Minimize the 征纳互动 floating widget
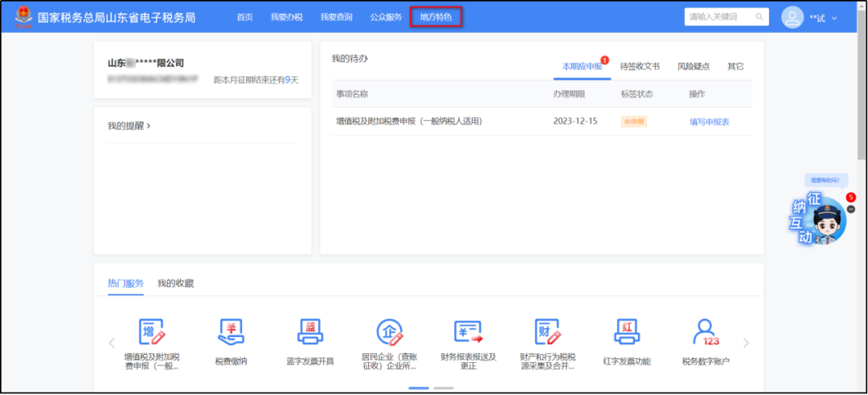The height and width of the screenshot is (395, 868). pyautogui.click(x=851, y=209)
